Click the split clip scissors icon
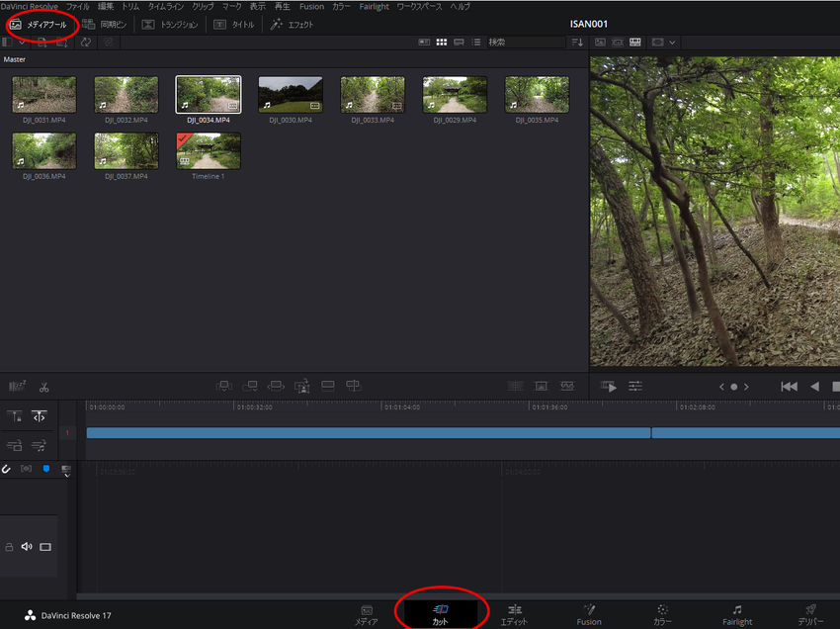The height and width of the screenshot is (629, 840). (43, 387)
